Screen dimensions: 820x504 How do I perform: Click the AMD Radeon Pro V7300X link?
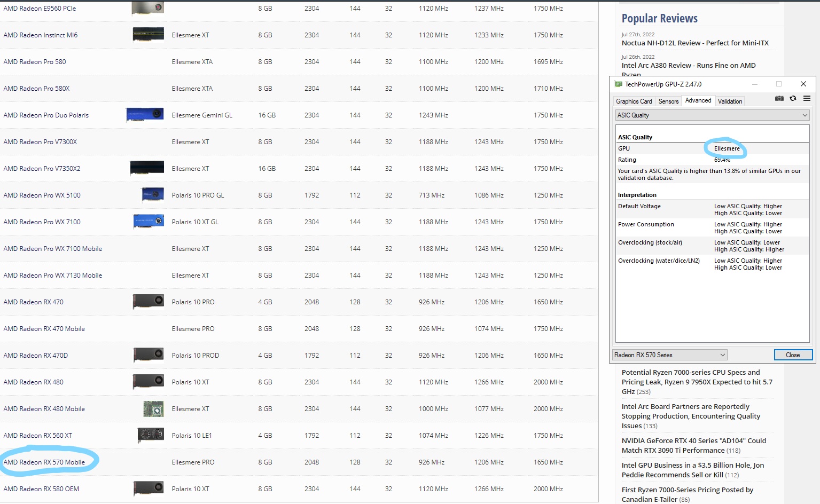tap(40, 142)
